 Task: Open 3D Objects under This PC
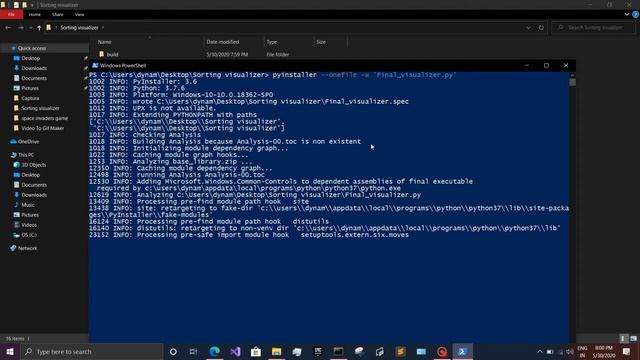pos(33,165)
